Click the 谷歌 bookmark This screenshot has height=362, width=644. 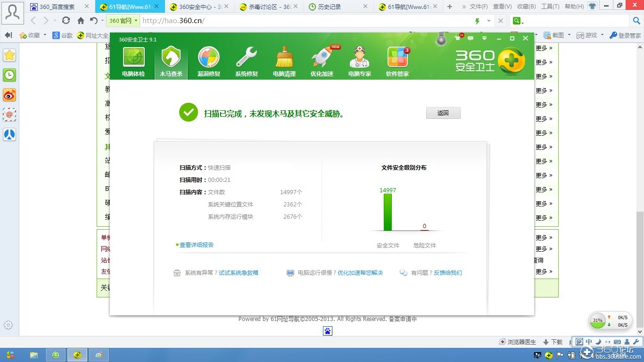(x=63, y=35)
